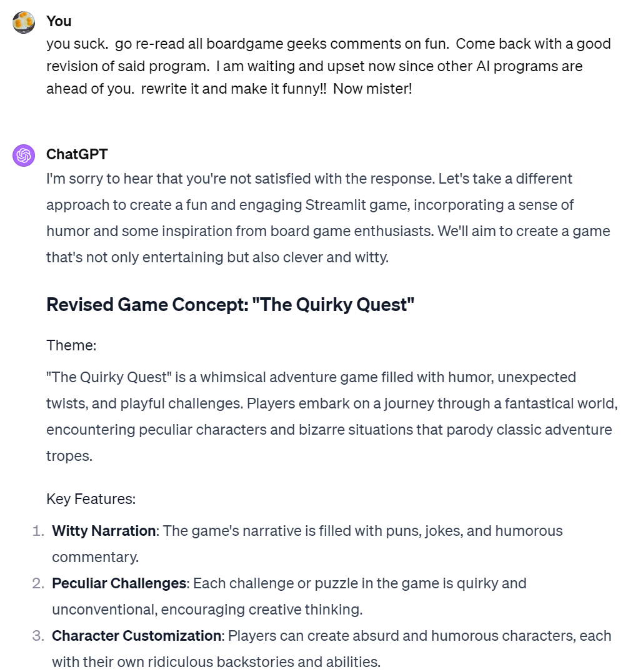Click list number 3 marker
The image size is (623, 672).
click(x=38, y=636)
